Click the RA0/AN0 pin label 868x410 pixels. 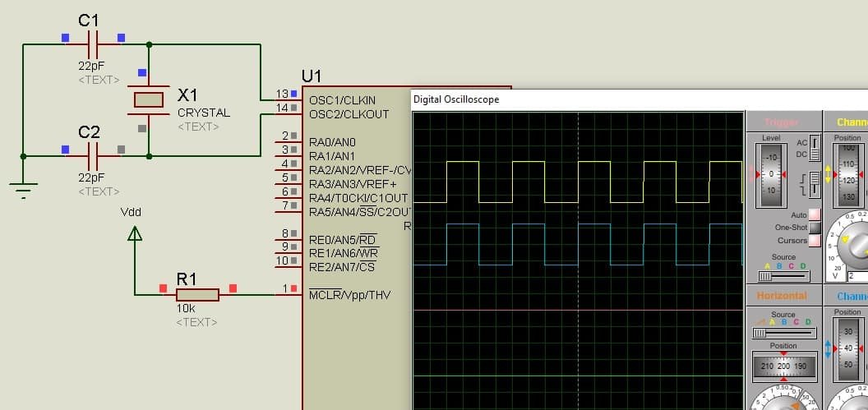(x=332, y=142)
